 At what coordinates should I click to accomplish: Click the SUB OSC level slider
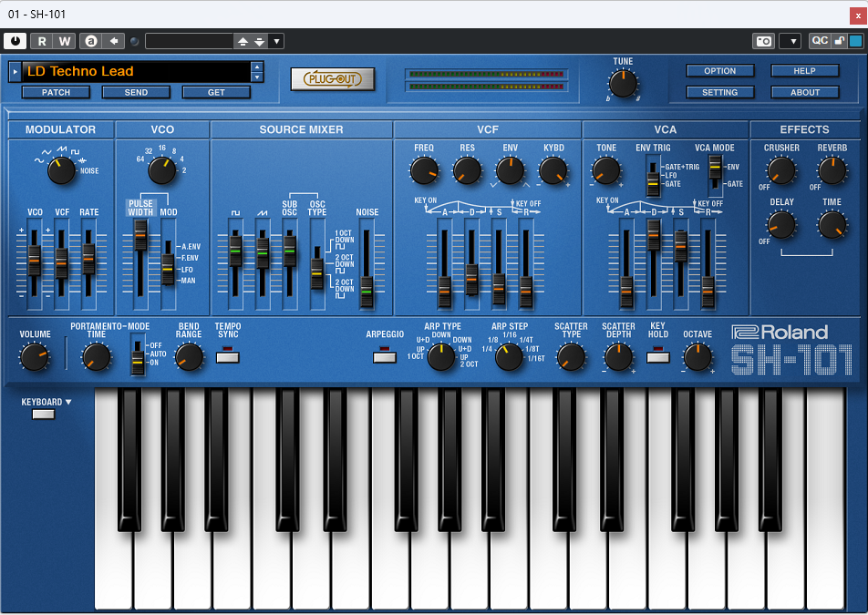pos(290,264)
